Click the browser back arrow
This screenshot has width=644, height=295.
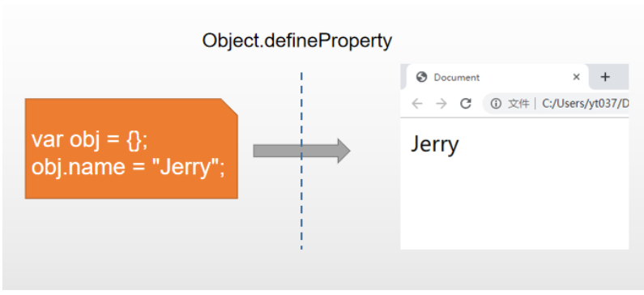(x=417, y=104)
